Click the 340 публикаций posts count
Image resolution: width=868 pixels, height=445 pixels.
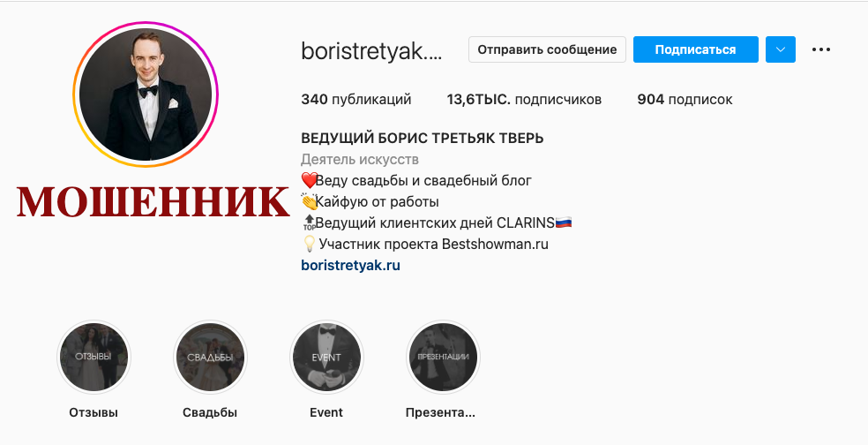click(356, 99)
